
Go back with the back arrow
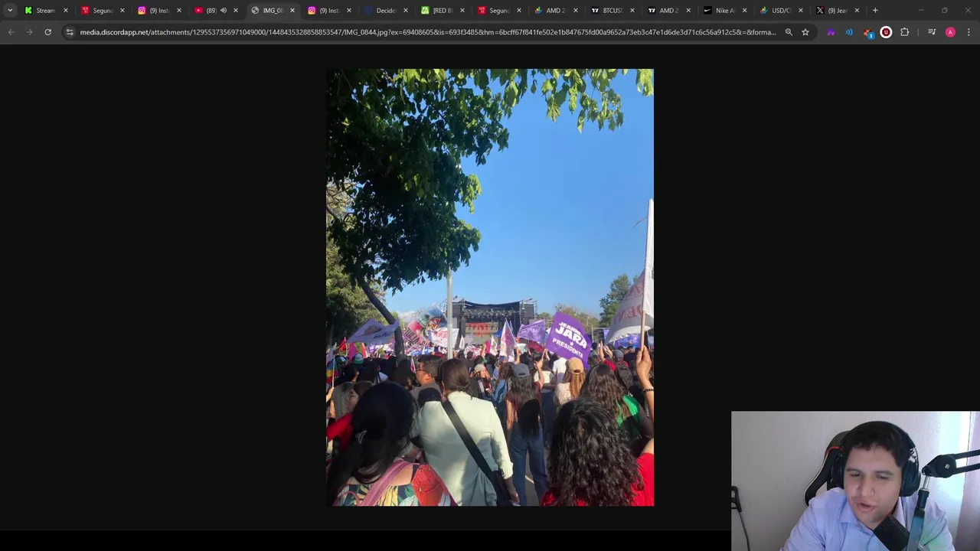pyautogui.click(x=11, y=32)
